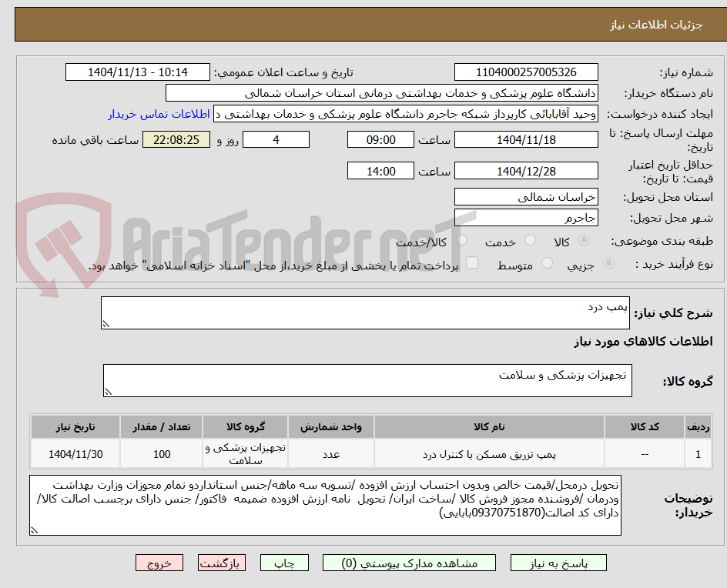Click the چاپ print button
The height and width of the screenshot is (588, 727).
284,563
